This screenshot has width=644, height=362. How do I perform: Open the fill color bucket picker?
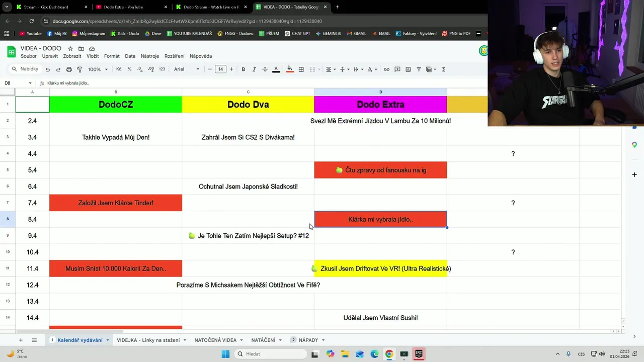click(x=290, y=69)
